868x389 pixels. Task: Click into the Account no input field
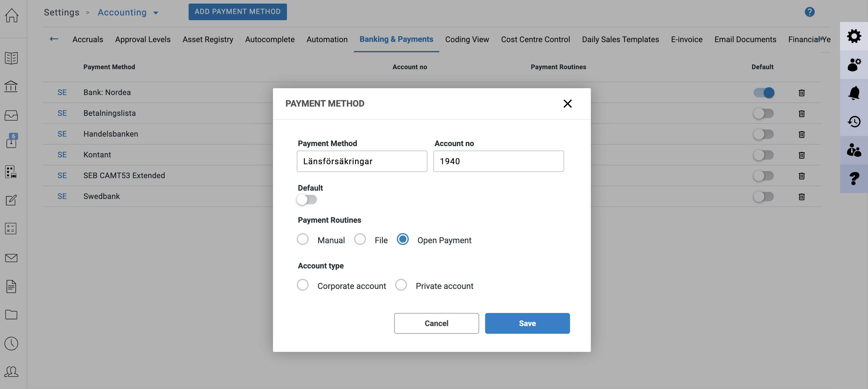pos(498,161)
